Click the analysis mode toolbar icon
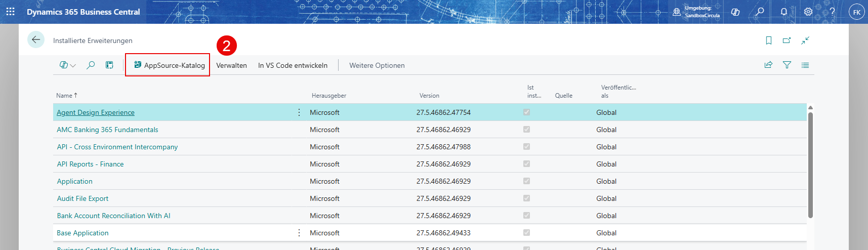The image size is (868, 250). click(109, 65)
